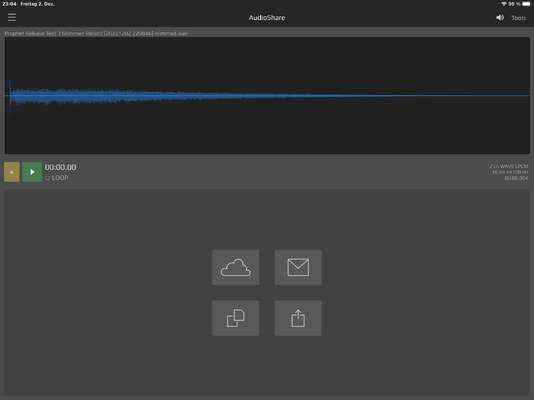Image resolution: width=534 pixels, height=400 pixels.
Task: Click the audio format info text
Action: click(509, 172)
